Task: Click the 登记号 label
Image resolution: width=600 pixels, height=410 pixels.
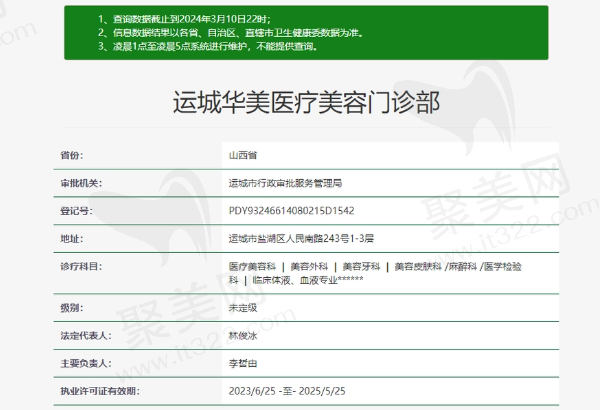Action: click(76, 211)
